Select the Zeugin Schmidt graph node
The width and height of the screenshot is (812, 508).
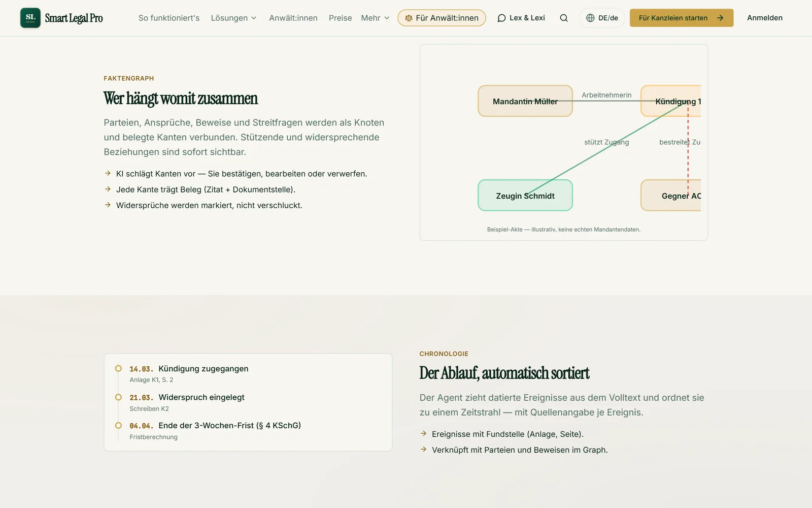click(x=525, y=196)
